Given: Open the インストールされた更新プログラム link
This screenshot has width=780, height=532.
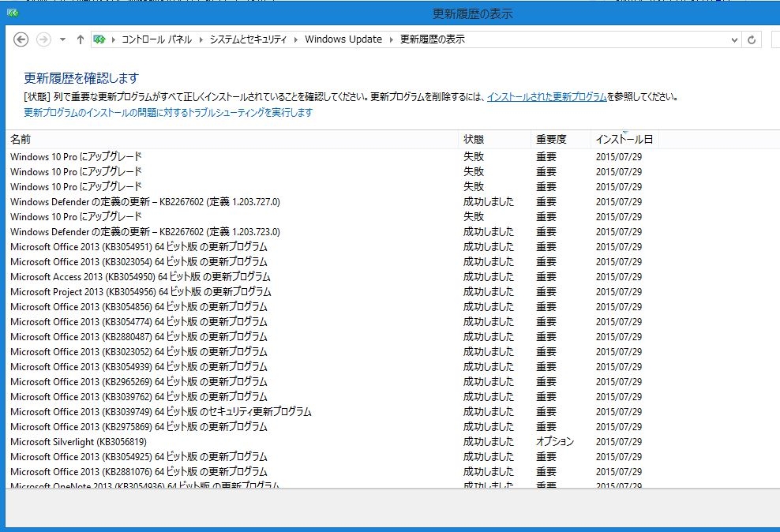Looking at the screenshot, I should click(x=546, y=97).
